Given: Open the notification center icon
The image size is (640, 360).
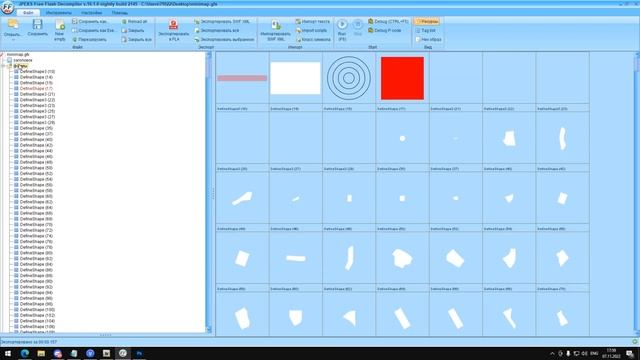Looking at the screenshot, I should click(630, 353).
